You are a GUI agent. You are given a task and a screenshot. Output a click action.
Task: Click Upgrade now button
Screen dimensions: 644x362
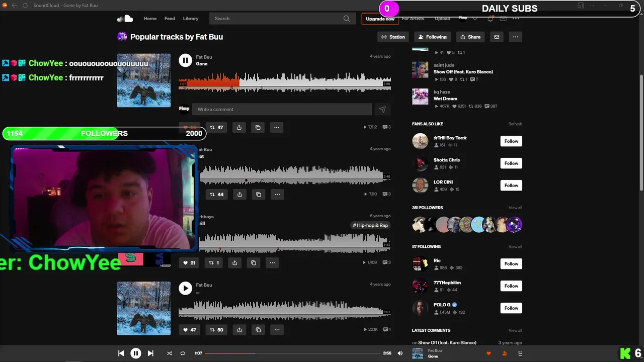pos(380,19)
